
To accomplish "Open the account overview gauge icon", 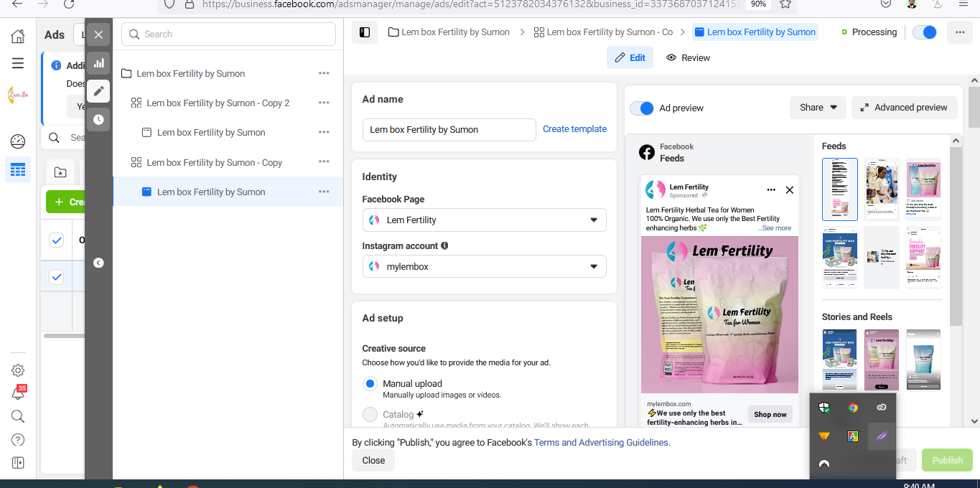I will [18, 141].
